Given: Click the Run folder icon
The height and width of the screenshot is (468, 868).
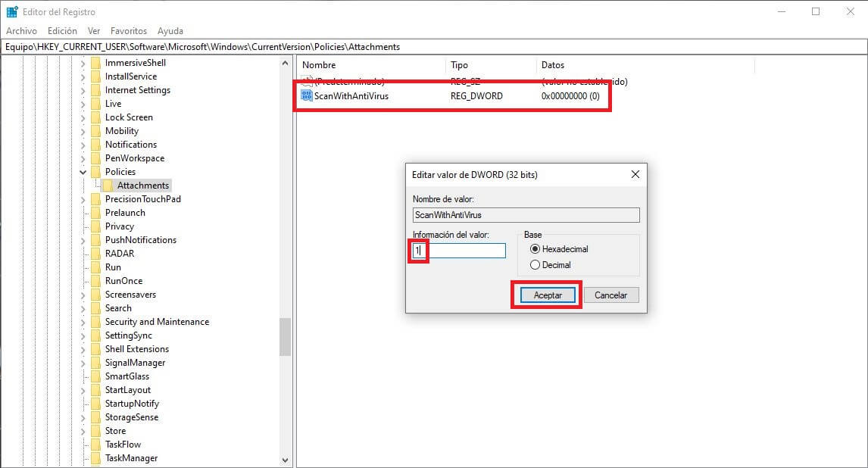Looking at the screenshot, I should tap(95, 267).
